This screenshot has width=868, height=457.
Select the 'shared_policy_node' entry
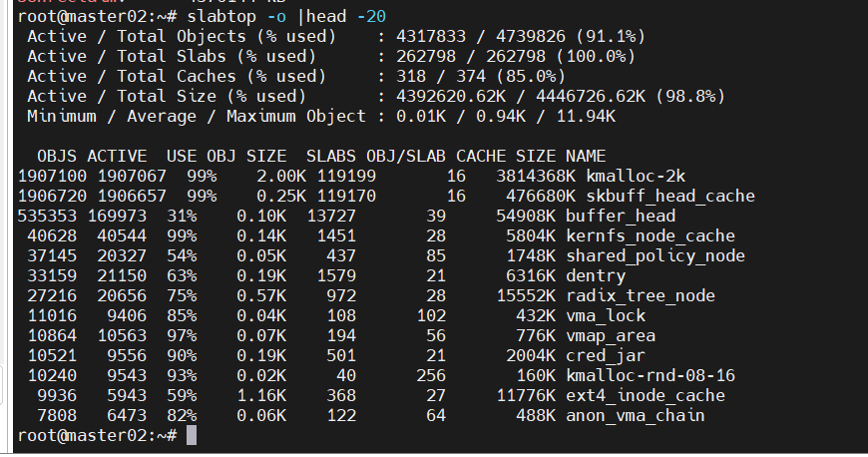click(x=655, y=255)
